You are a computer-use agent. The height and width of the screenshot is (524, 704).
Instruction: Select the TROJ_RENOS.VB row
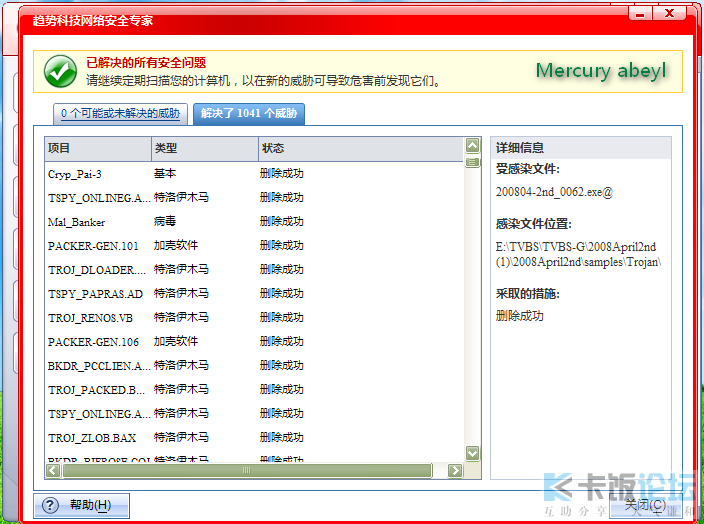click(254, 318)
